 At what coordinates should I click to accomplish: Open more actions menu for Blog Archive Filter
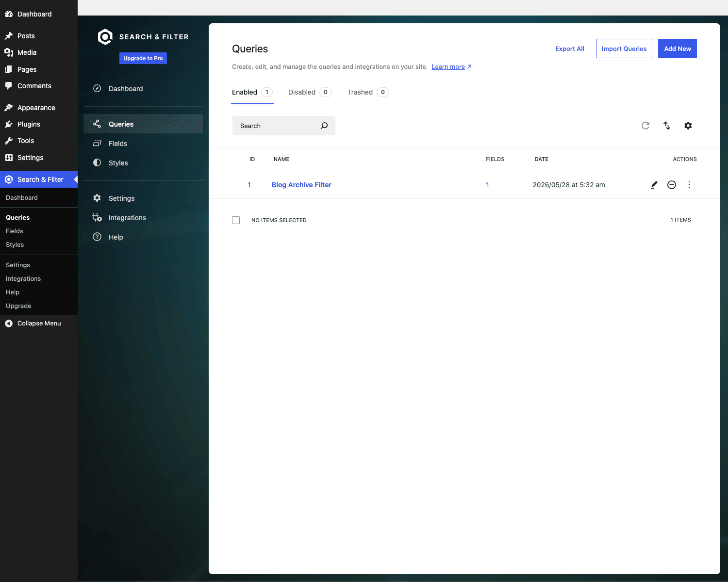coord(689,185)
